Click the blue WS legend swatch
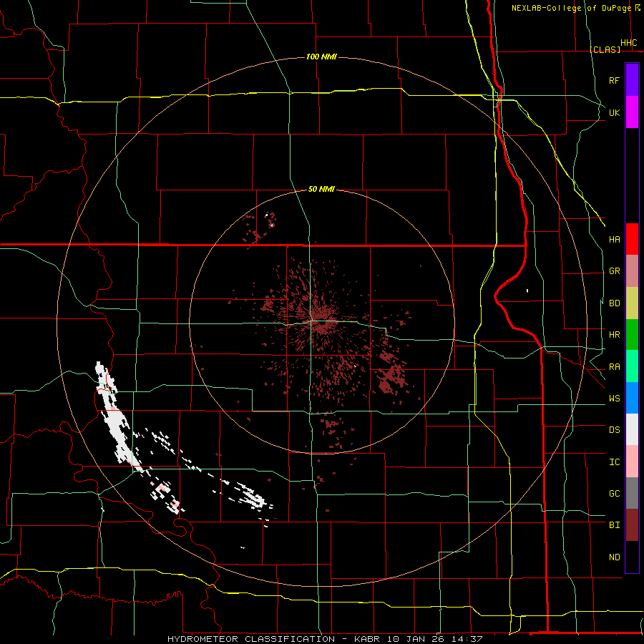The image size is (644, 644). coord(632,398)
